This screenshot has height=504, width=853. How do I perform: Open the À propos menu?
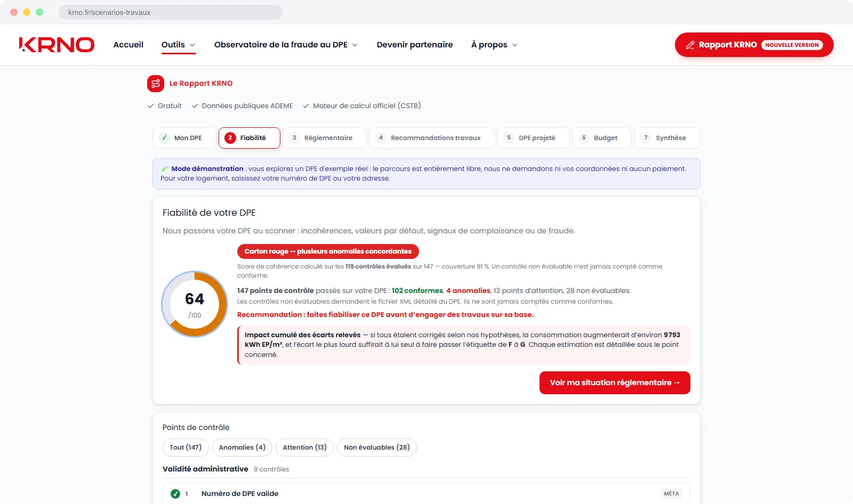click(x=494, y=45)
